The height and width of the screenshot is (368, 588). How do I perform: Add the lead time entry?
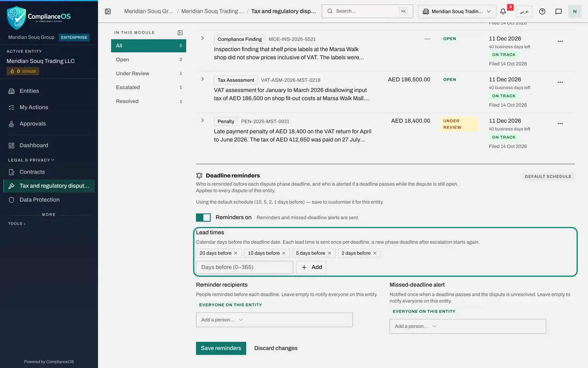pos(311,267)
